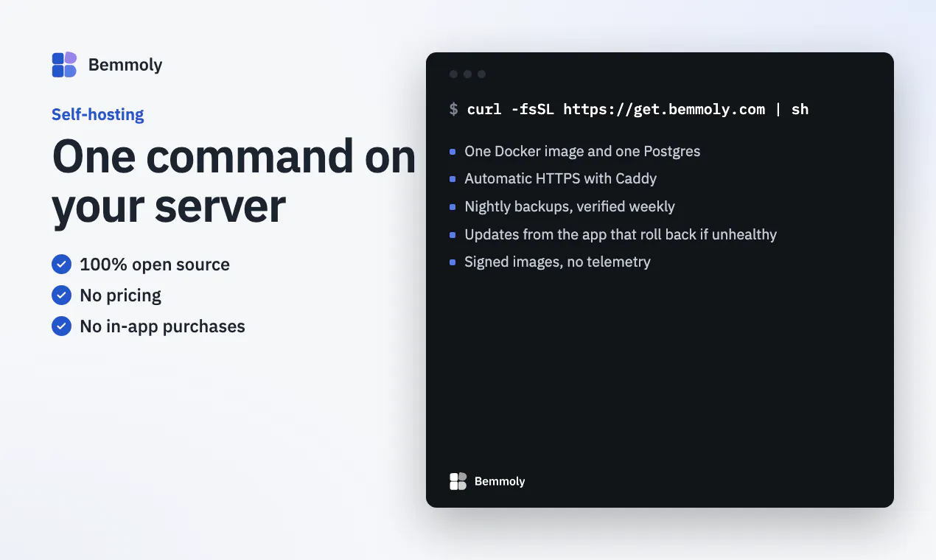Image resolution: width=936 pixels, height=560 pixels.
Task: Click the checkmark icon beside "No in-app purchases"
Action: tap(61, 326)
